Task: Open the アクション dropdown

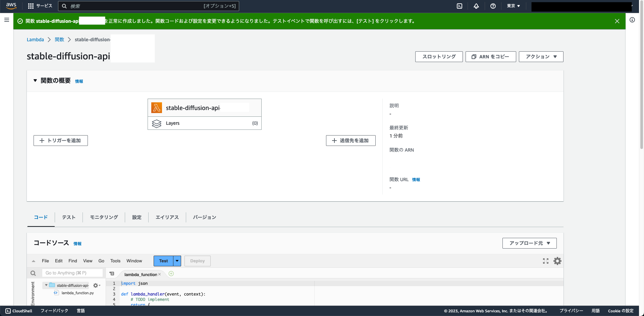Action: click(541, 57)
